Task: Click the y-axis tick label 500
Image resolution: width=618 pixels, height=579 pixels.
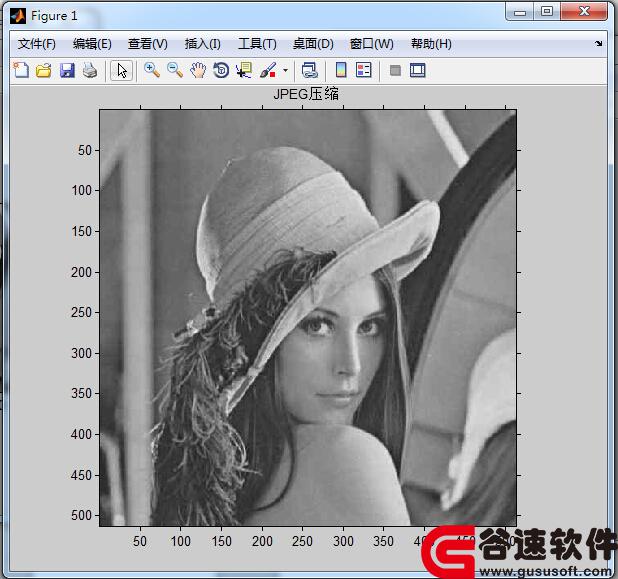Action: click(82, 516)
